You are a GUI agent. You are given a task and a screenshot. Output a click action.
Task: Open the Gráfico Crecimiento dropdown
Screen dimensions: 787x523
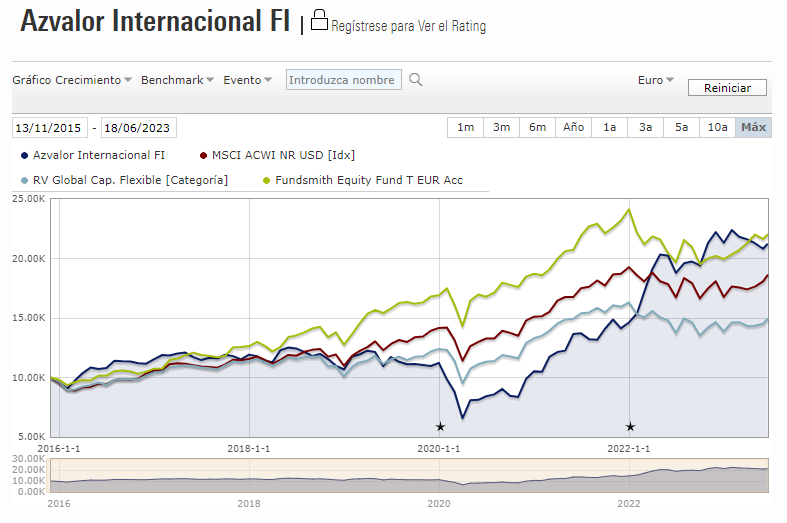(x=72, y=80)
